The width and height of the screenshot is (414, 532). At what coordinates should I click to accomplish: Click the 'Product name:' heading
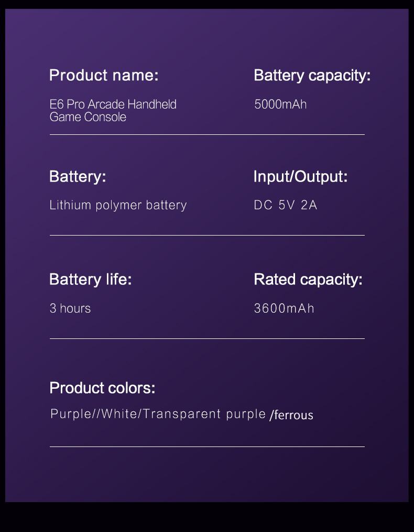click(x=104, y=76)
